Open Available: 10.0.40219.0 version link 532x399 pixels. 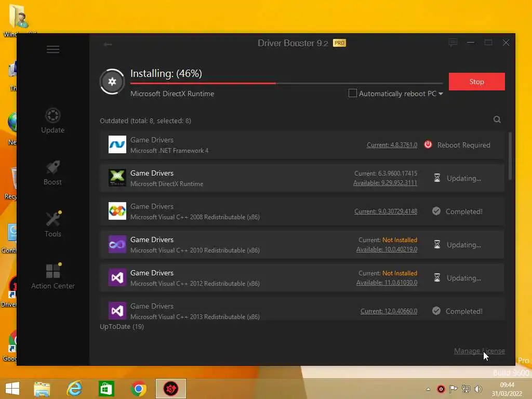point(387,249)
